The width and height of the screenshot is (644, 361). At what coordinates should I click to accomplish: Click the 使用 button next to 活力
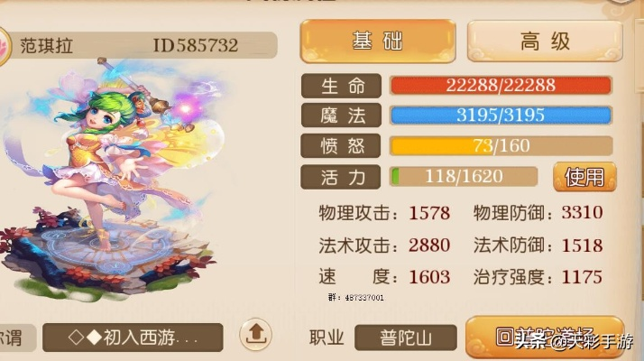tap(584, 177)
